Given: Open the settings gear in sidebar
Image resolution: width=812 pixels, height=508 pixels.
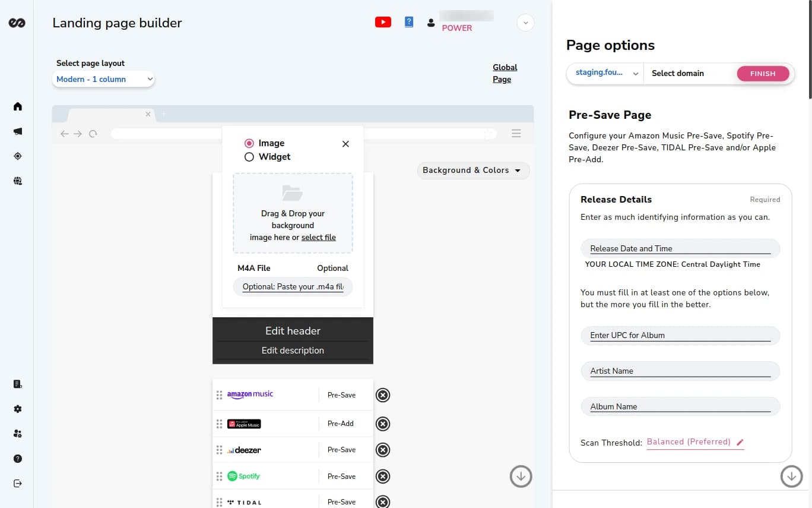Looking at the screenshot, I should click(18, 409).
